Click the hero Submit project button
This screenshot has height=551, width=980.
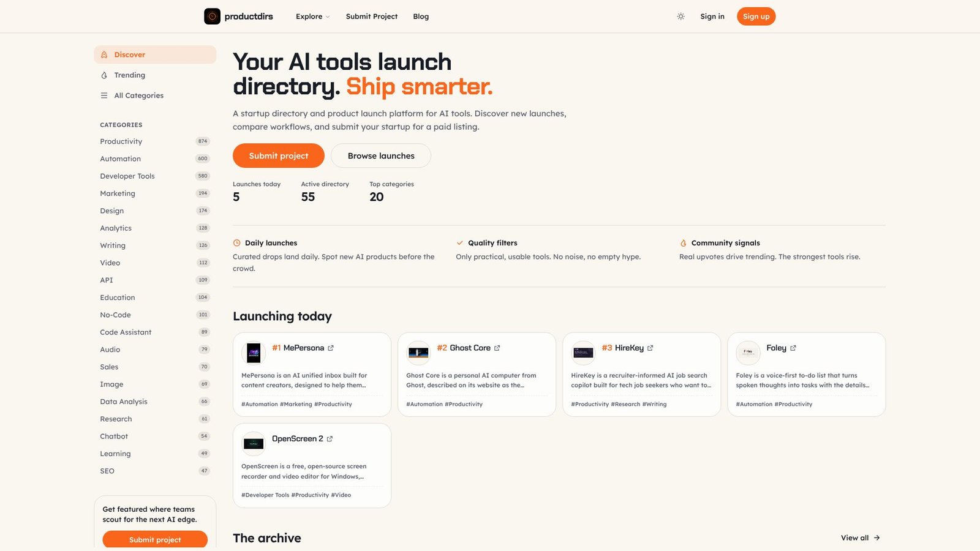pos(279,156)
